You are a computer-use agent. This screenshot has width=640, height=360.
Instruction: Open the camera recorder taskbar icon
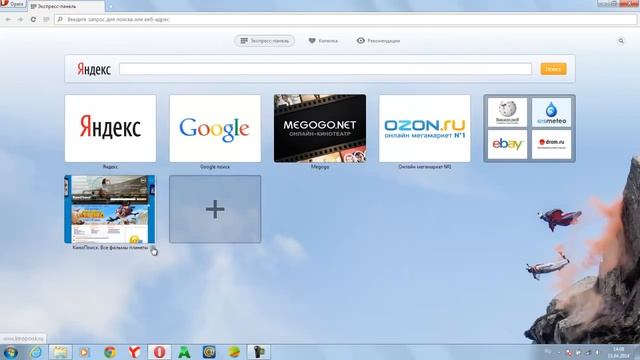(259, 352)
